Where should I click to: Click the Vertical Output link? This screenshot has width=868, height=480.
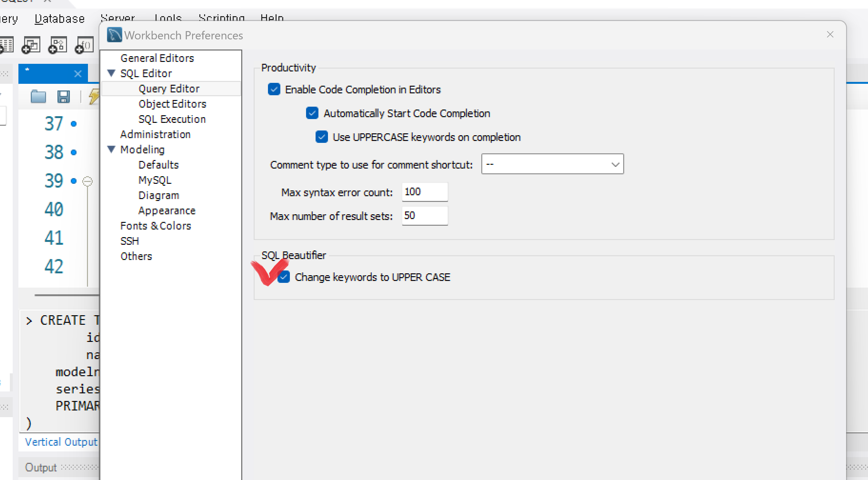[x=61, y=442]
